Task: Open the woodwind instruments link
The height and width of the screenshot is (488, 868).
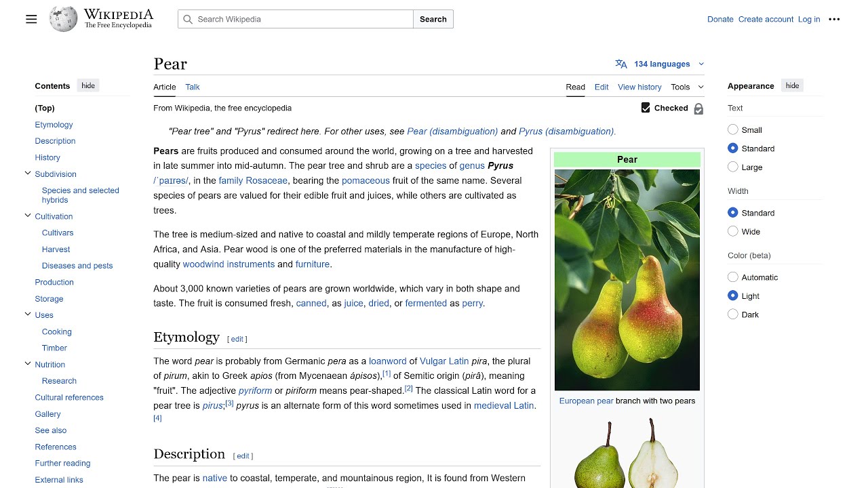Action: pyautogui.click(x=229, y=264)
